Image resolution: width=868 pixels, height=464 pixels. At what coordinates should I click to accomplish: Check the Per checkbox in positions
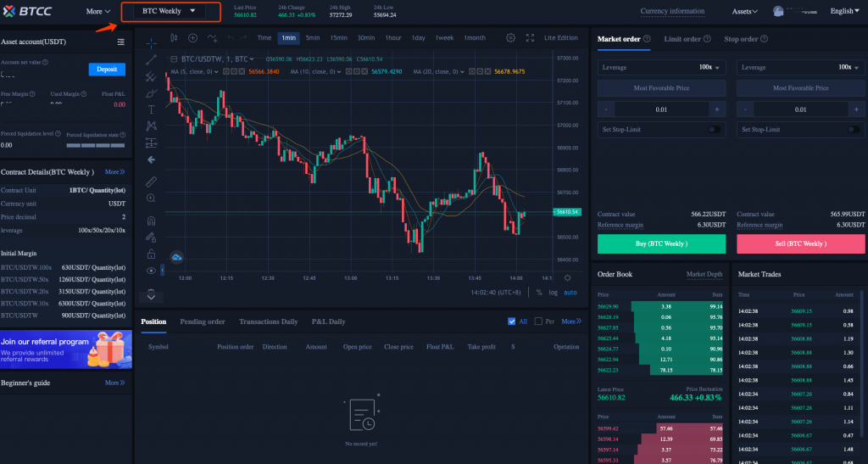coord(538,321)
